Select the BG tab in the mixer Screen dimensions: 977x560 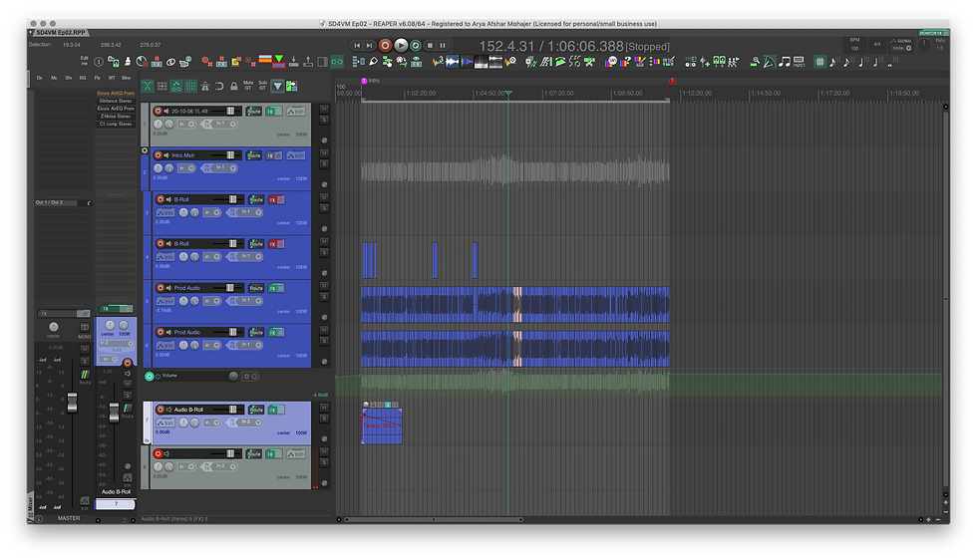point(82,78)
